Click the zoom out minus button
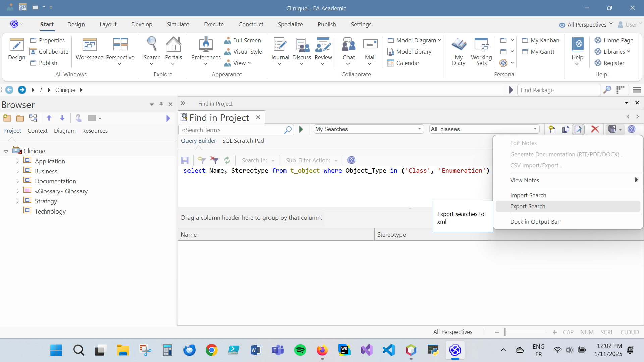This screenshot has height=362, width=644. click(x=497, y=332)
